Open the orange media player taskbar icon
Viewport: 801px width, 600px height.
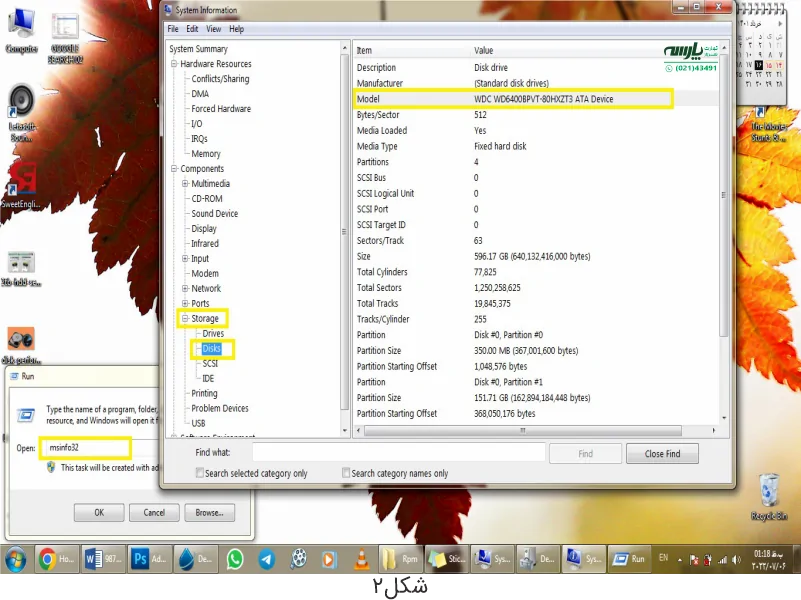329,559
